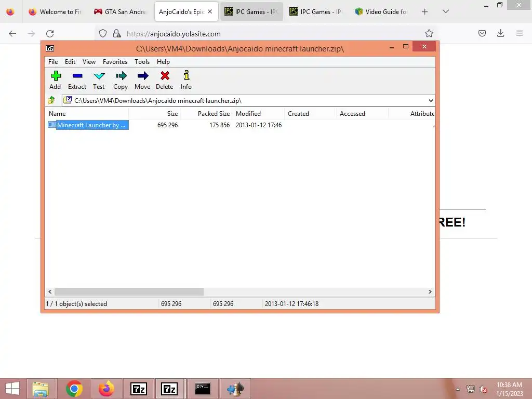This screenshot has height=399, width=532.
Task: Sort by the Accessed column header
Action: tap(362, 114)
